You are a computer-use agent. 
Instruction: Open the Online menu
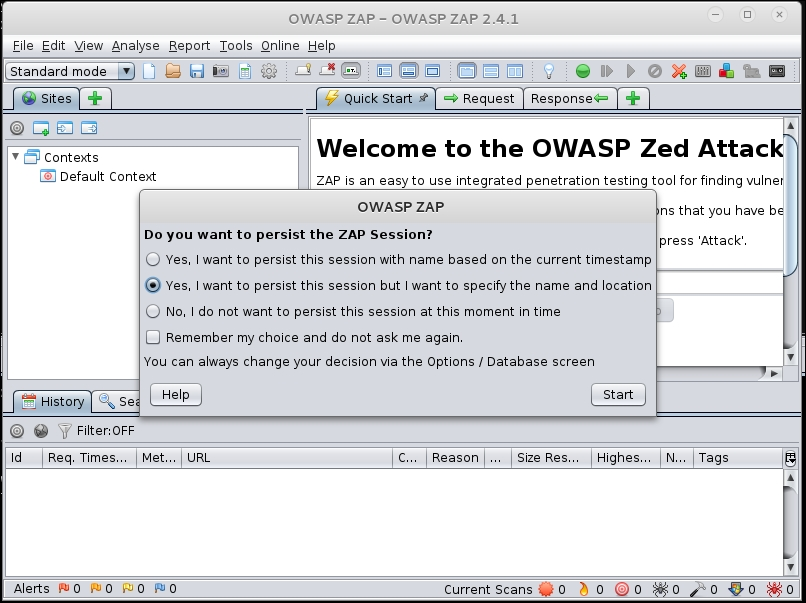pos(280,46)
